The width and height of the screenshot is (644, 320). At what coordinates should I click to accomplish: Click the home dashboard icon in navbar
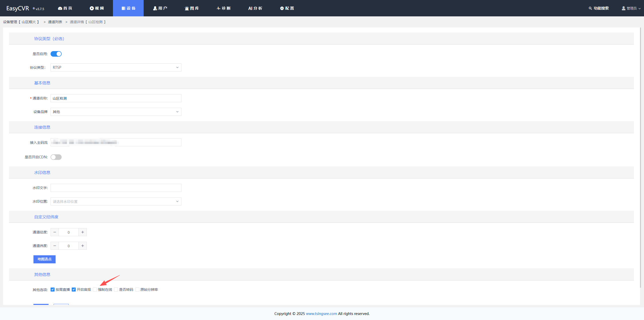point(60,8)
